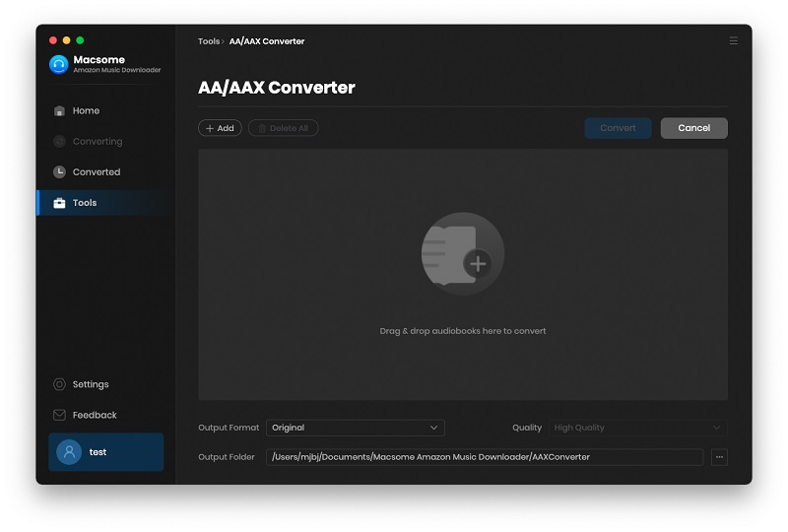Viewport: 788px width, 532px height.
Task: Close the window with red button
Action: (53, 40)
